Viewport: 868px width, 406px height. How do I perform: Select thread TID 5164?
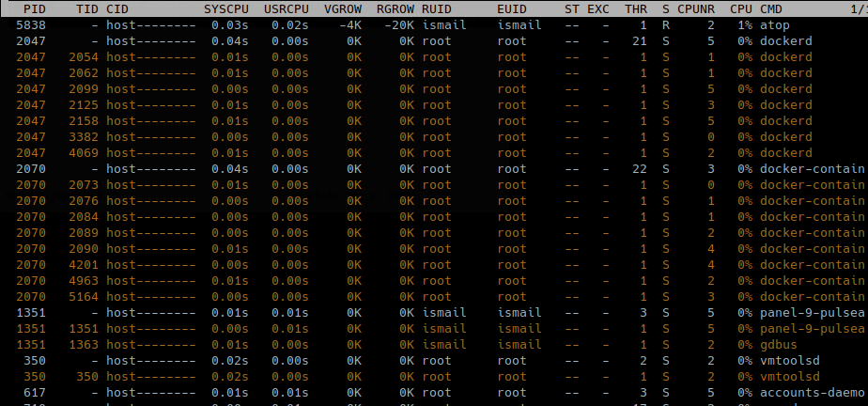[x=83, y=297]
